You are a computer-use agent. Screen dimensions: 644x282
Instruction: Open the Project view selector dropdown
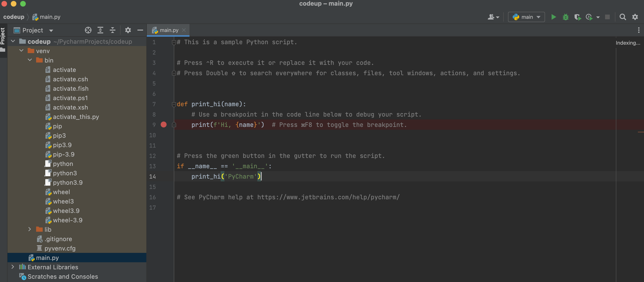(33, 30)
